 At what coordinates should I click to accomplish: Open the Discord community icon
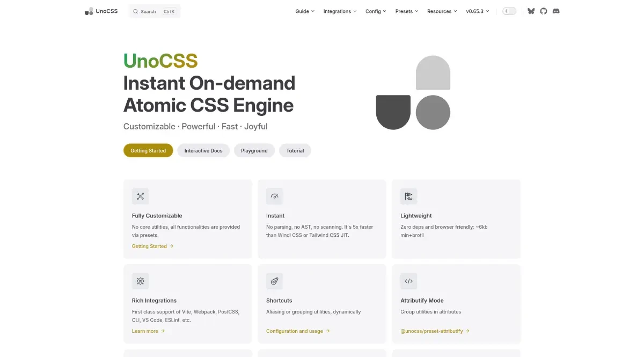point(556,11)
